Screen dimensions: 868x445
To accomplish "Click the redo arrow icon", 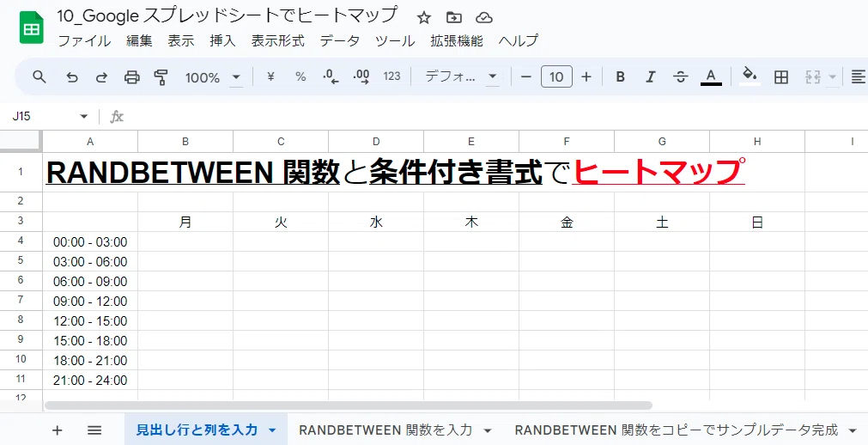I will (102, 77).
